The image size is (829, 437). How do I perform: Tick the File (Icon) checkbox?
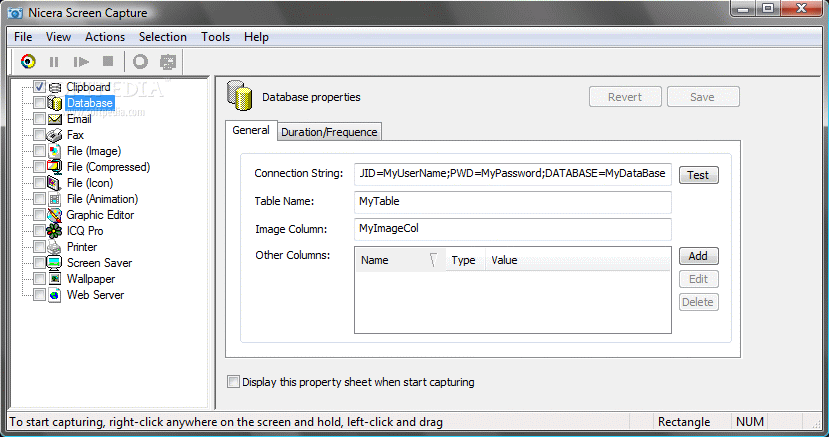tap(40, 183)
